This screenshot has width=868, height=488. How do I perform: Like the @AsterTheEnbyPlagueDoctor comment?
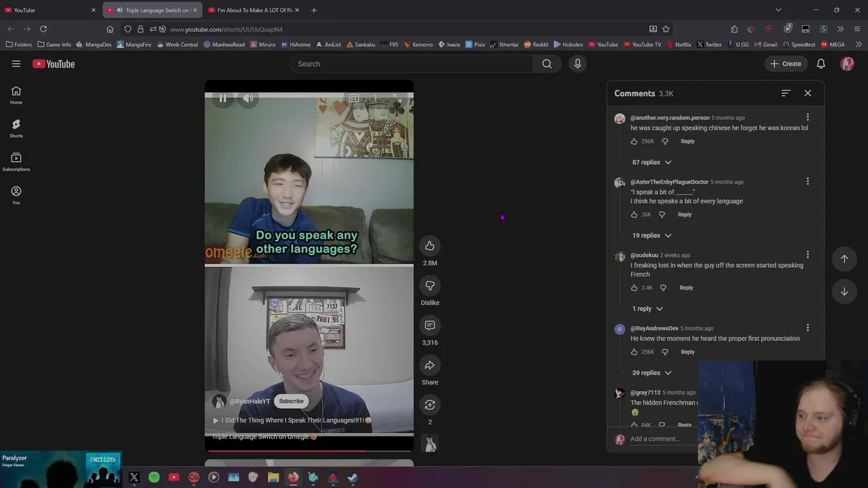click(x=634, y=215)
